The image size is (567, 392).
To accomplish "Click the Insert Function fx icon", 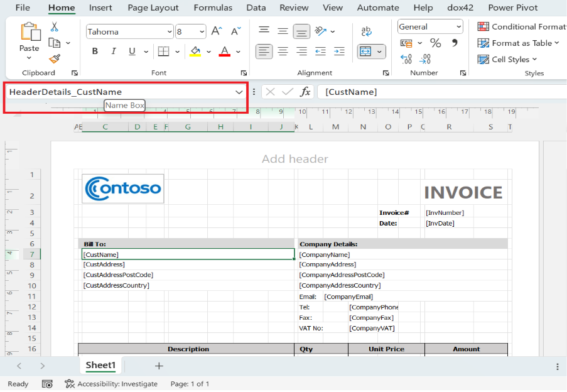I will 305,92.
